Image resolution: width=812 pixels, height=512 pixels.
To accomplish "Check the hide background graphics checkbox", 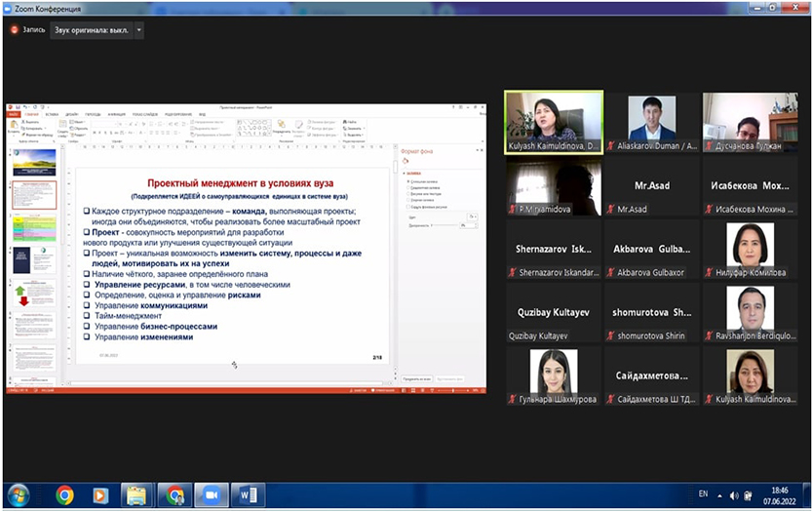I will click(x=407, y=207).
